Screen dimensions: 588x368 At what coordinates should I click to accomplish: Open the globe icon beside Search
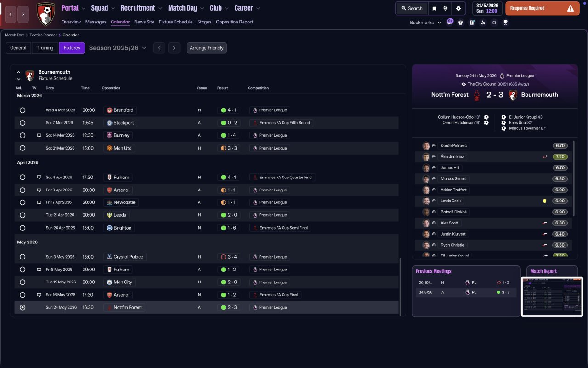pyautogui.click(x=446, y=8)
